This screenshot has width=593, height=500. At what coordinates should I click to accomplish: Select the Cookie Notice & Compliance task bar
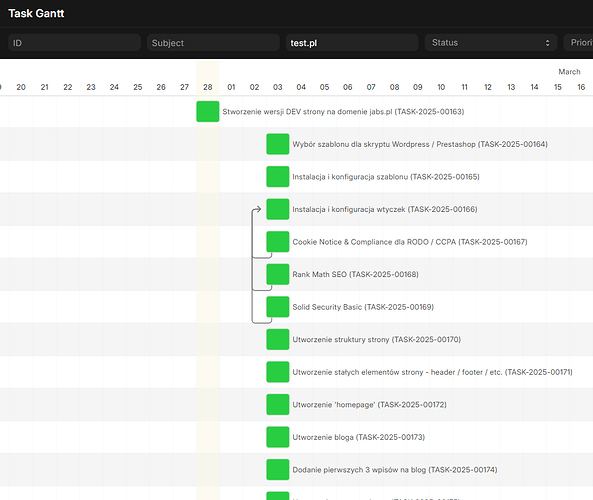pos(278,242)
